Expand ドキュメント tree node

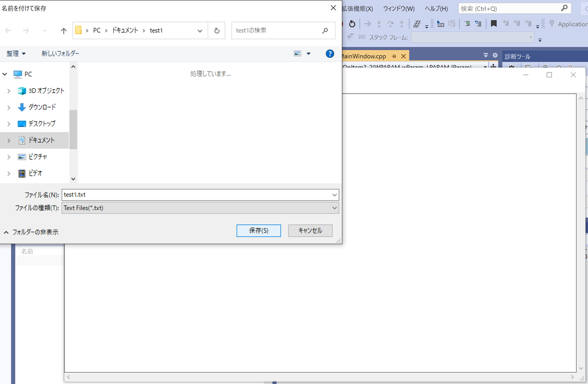click(9, 140)
